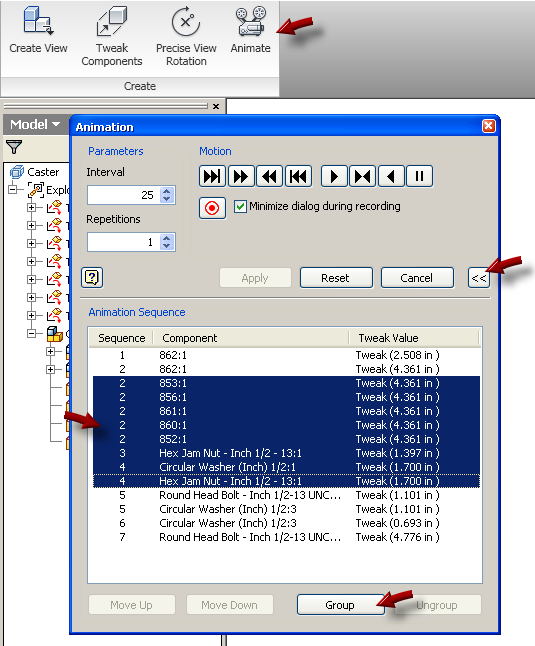Click the Tweak Value column header
Screen dimensions: 535x646
coord(414,338)
